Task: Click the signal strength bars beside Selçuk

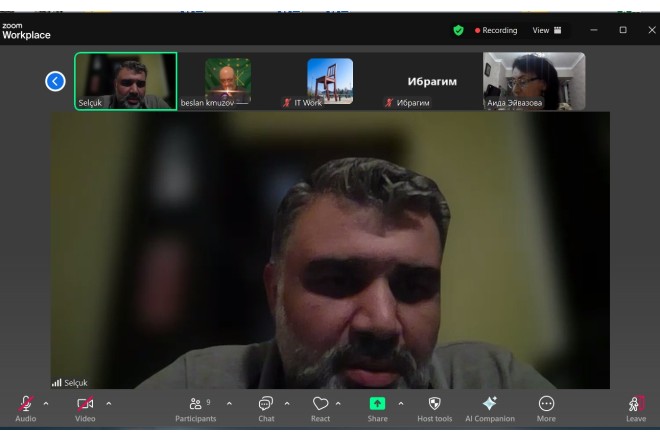Action: pos(56,383)
